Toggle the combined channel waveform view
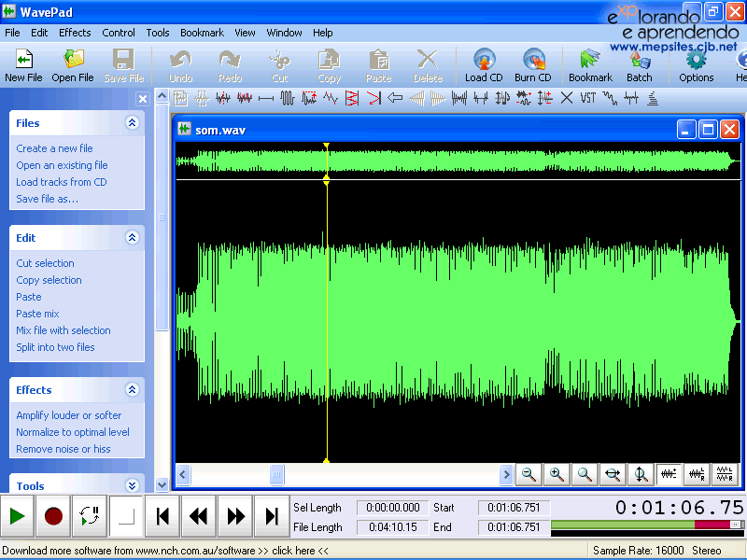 (x=669, y=474)
